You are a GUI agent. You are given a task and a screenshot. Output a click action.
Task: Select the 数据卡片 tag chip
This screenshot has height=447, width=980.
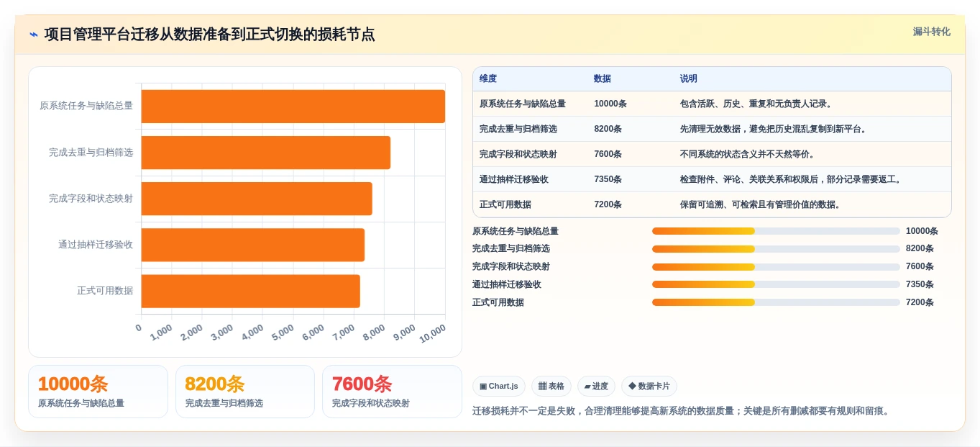coord(649,387)
